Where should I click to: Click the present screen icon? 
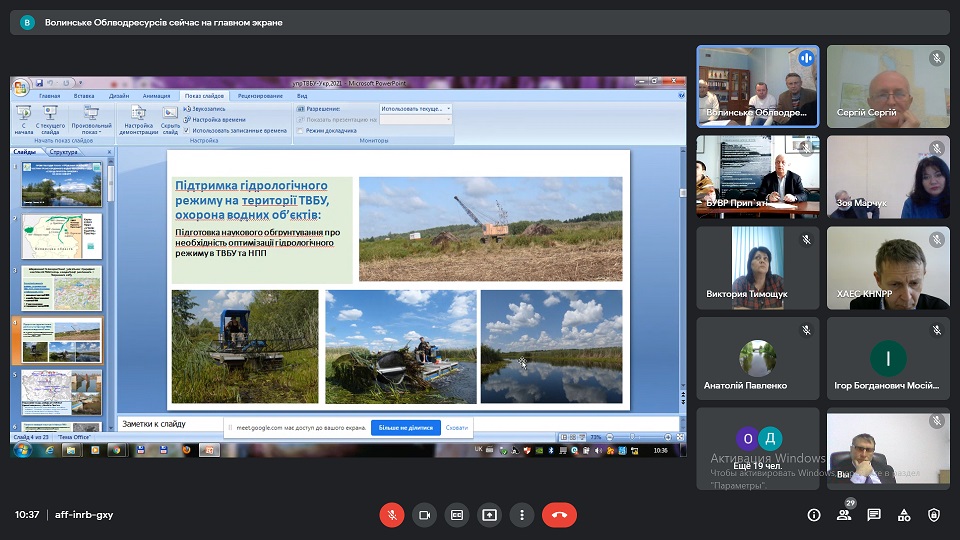489,515
